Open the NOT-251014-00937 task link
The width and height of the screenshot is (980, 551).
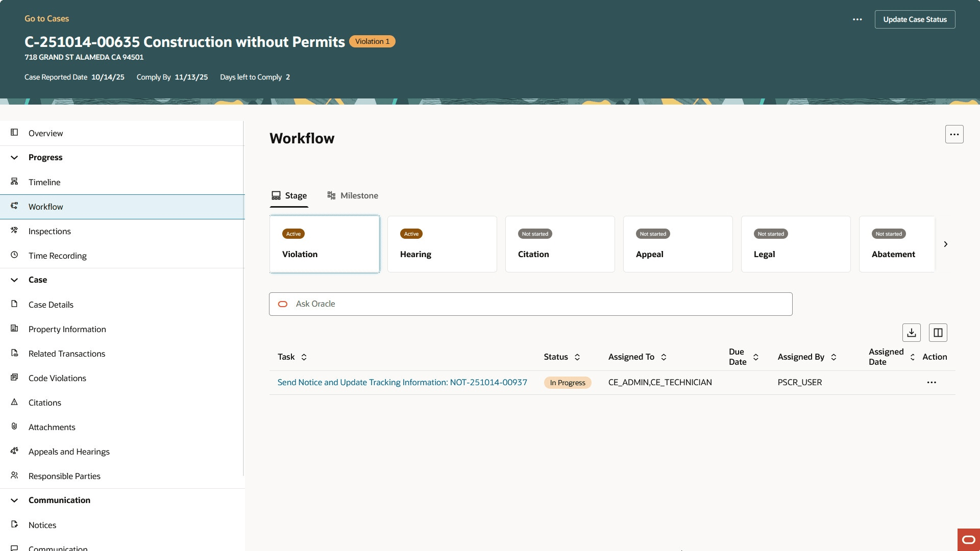(402, 382)
